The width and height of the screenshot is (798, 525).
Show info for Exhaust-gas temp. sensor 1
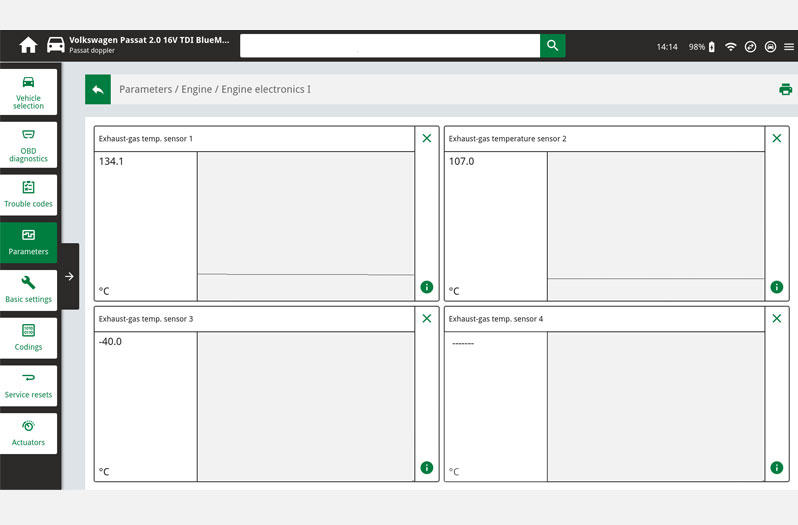(427, 287)
